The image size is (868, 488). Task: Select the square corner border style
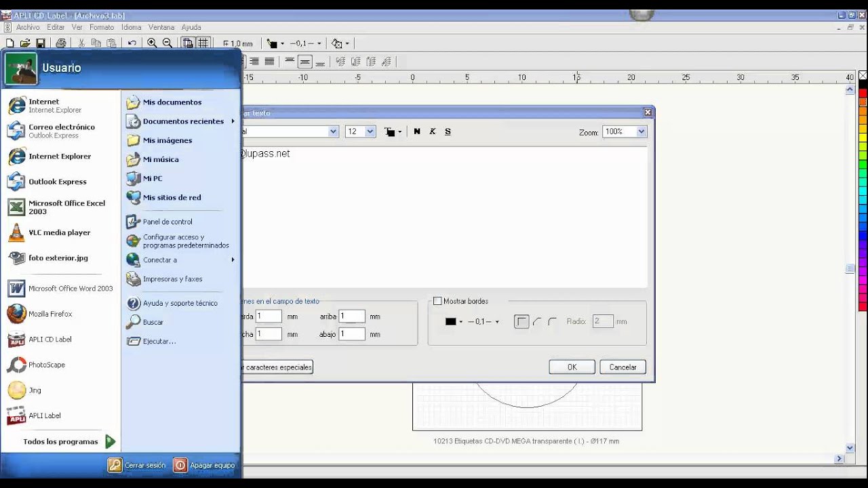[521, 321]
